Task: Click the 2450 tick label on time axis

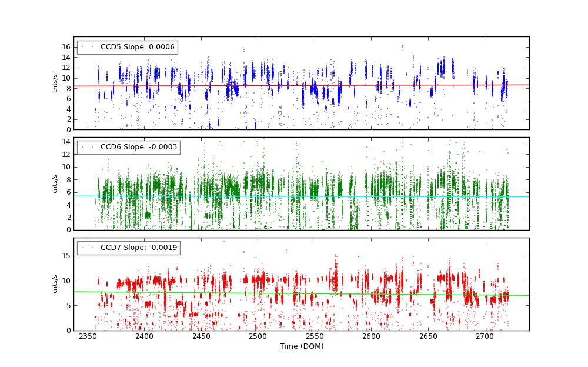Action: 201,336
